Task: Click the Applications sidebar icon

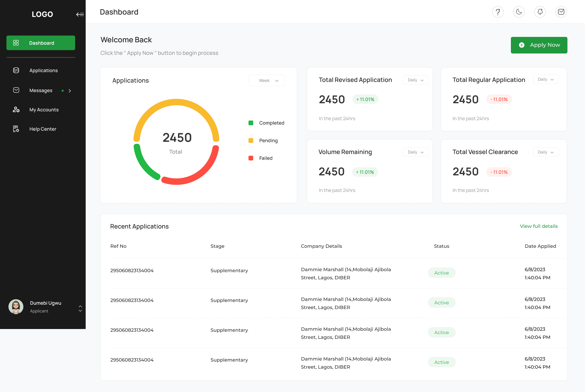Action: pos(16,70)
